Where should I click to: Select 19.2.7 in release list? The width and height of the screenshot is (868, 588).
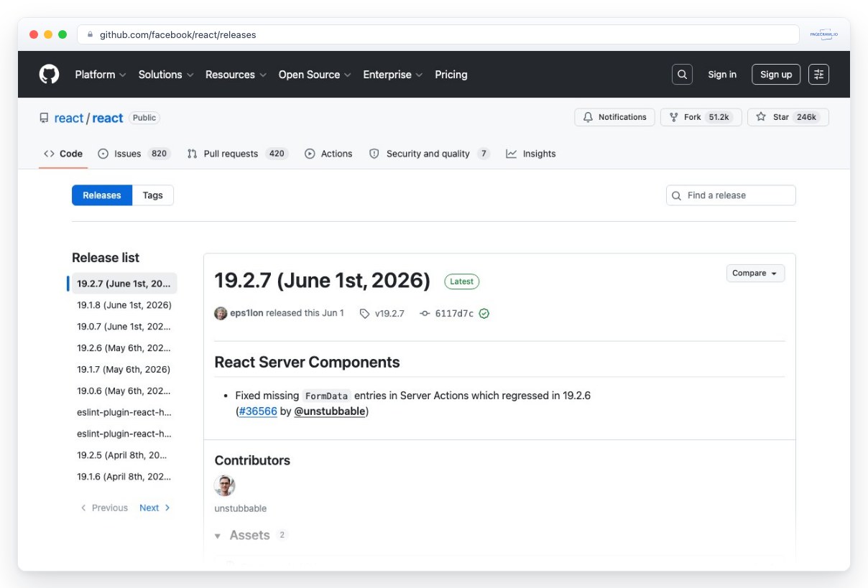pyautogui.click(x=124, y=284)
